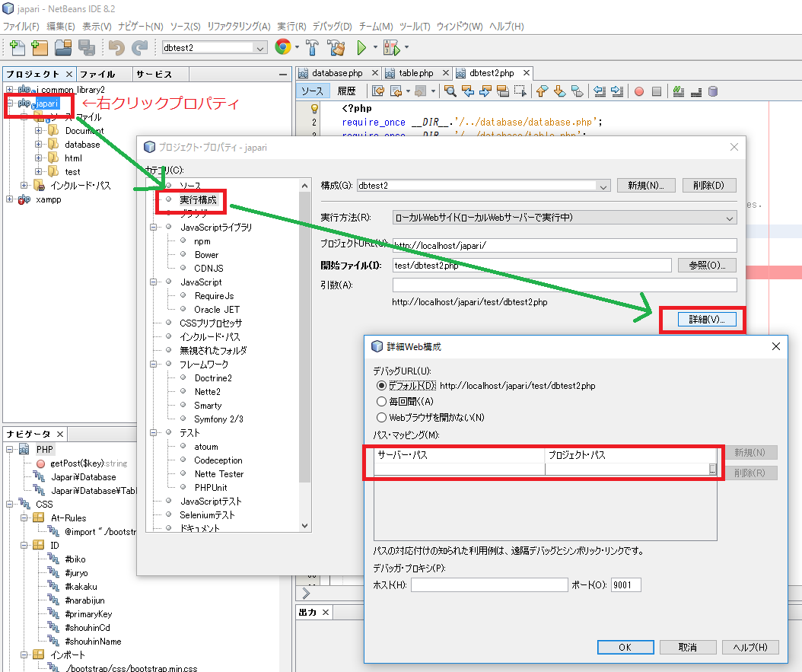
Task: Click the ポート field showing 9001
Action: point(625,585)
